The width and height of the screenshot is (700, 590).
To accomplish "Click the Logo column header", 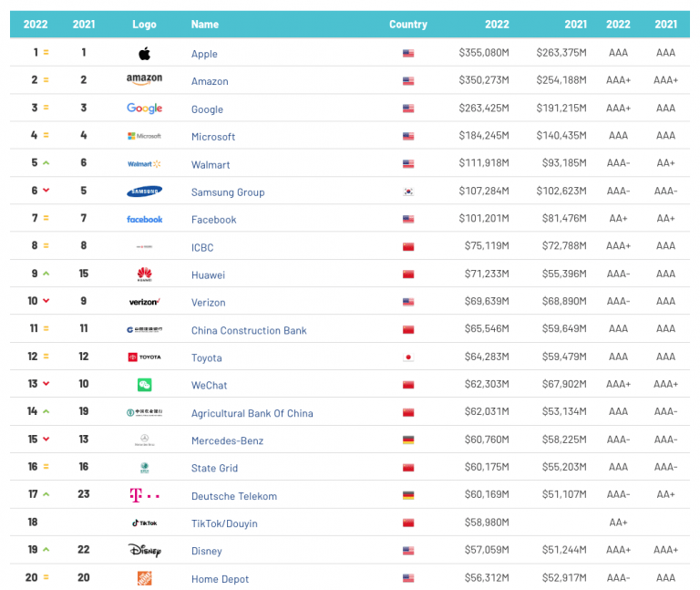I will click(x=144, y=24).
